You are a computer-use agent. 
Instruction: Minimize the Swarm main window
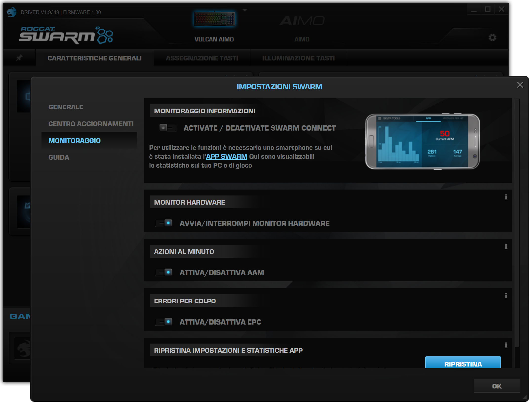[474, 10]
